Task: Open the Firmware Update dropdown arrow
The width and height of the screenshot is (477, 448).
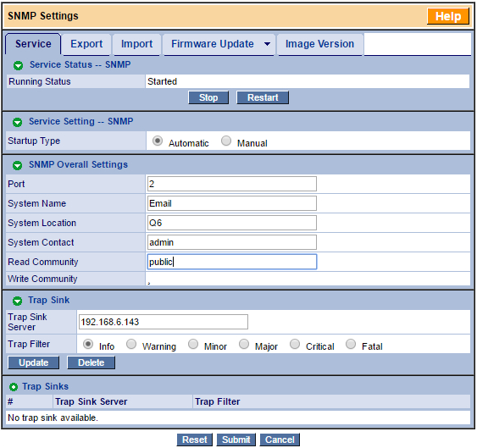Action: pos(267,44)
